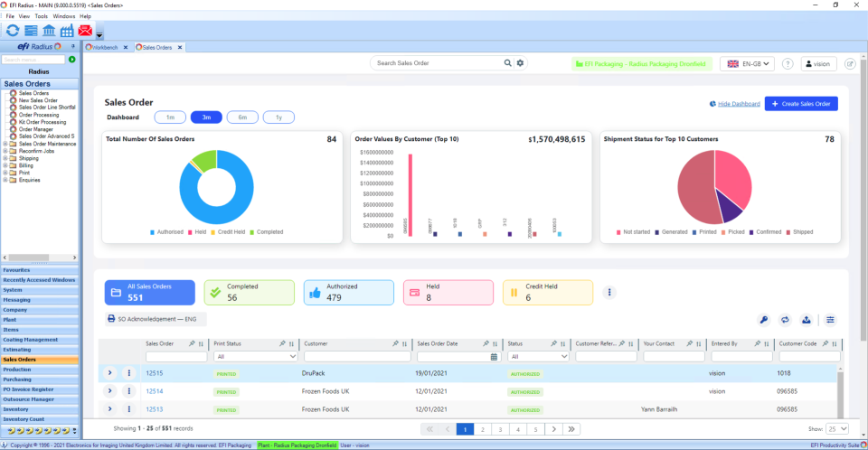Click the bank building toolbar icon

click(x=49, y=31)
